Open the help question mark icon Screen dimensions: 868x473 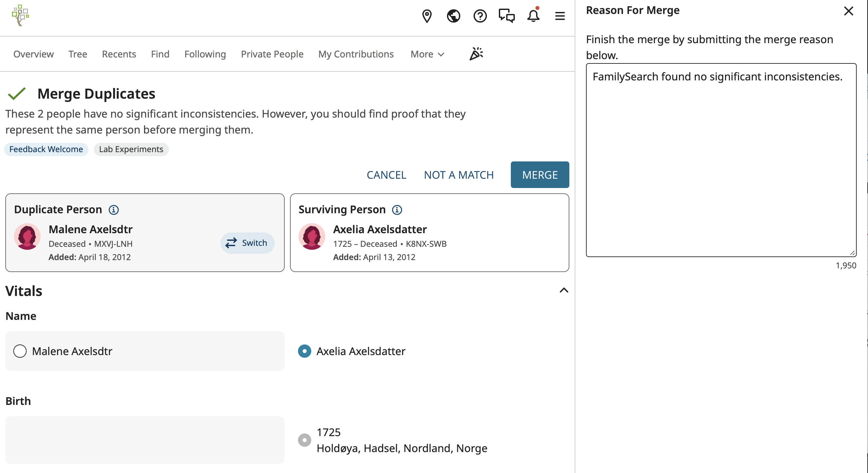click(480, 16)
